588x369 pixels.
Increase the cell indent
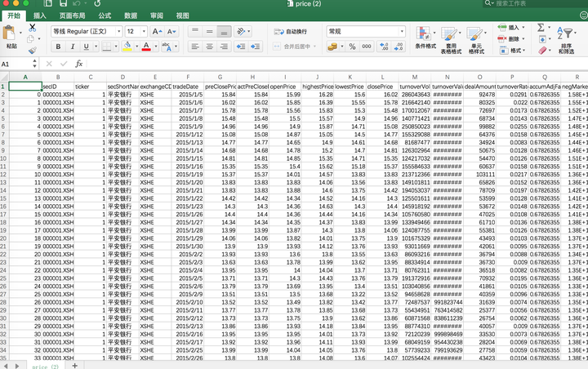coord(255,47)
